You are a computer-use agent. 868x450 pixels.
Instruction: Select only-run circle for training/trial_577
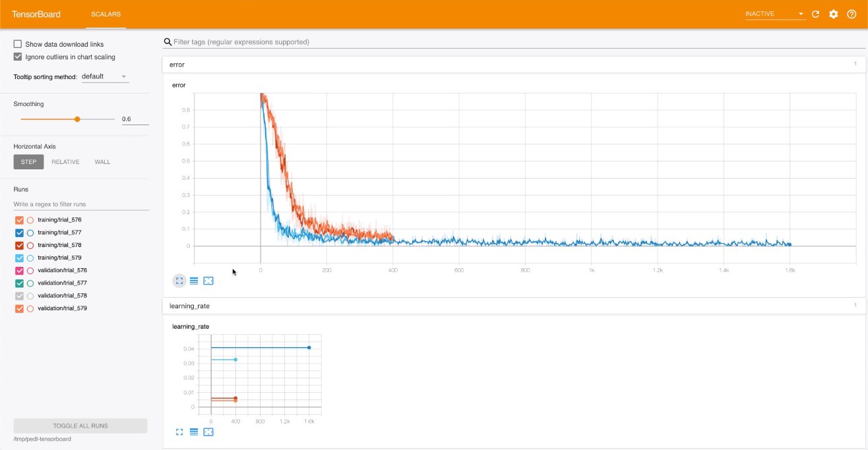point(30,233)
